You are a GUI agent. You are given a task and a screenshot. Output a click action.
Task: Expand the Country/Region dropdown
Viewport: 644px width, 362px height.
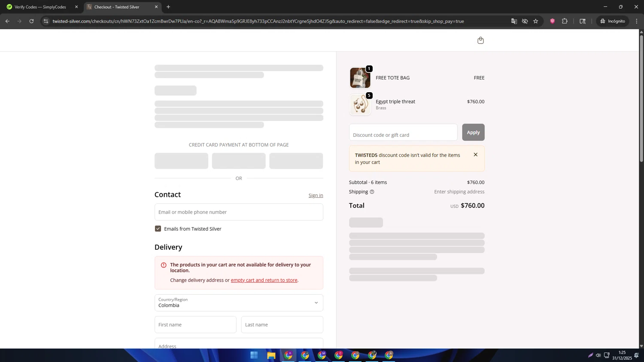point(239,303)
